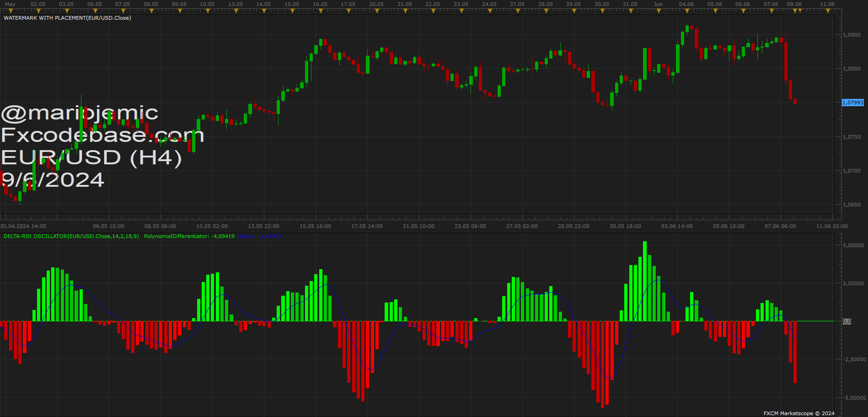Click the yellow day marker under 28.05
The width and height of the screenshot is (868, 417).
546,11
